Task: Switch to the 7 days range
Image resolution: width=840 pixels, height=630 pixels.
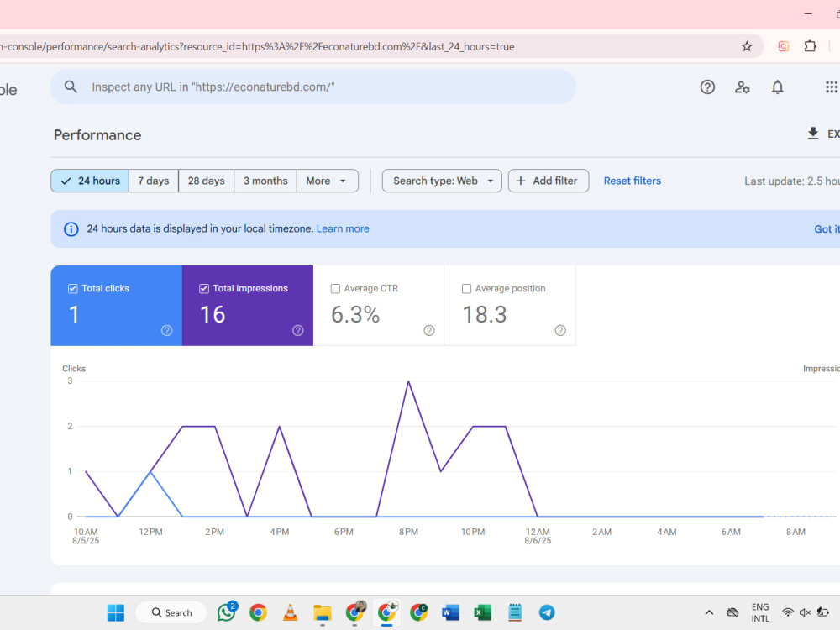Action: click(x=153, y=181)
